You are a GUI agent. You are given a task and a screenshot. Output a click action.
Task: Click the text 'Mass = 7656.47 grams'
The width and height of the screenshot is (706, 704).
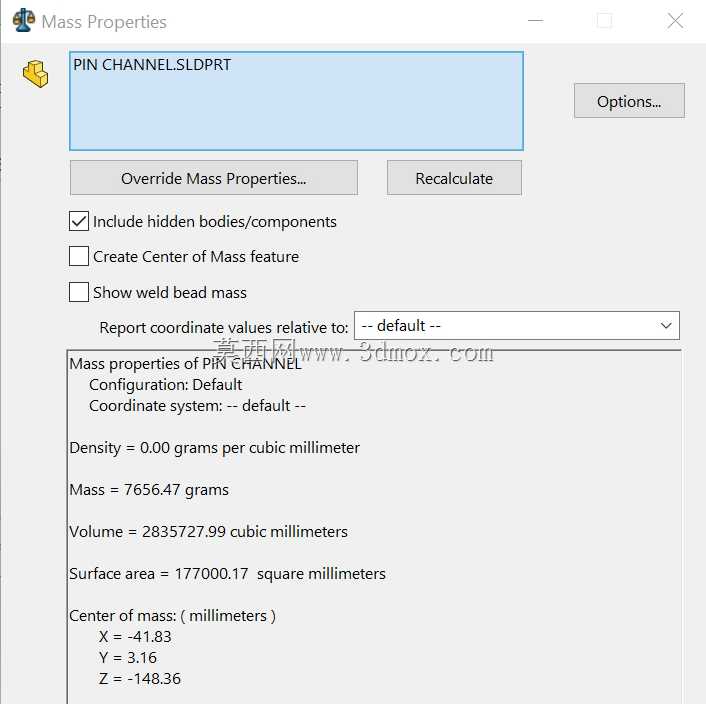click(149, 490)
